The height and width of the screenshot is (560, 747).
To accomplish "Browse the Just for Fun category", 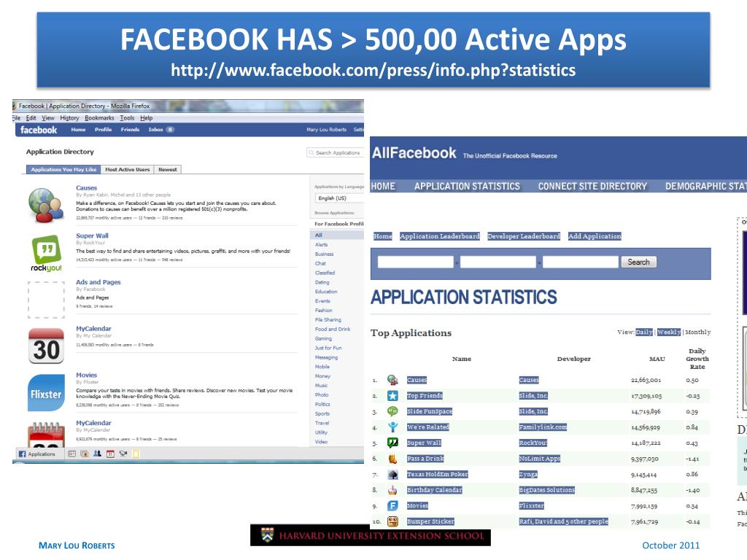I will click(x=328, y=348).
